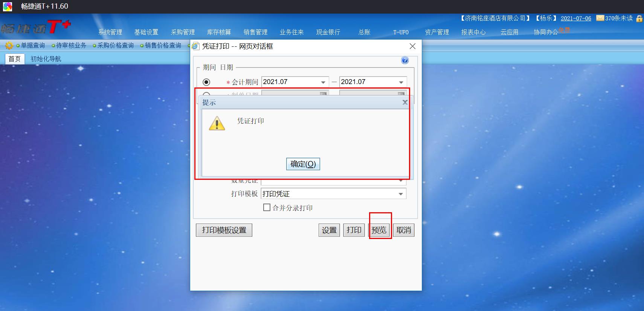Click the 2021-07-06 date link
The width and height of the screenshot is (644, 311).
pos(576,18)
